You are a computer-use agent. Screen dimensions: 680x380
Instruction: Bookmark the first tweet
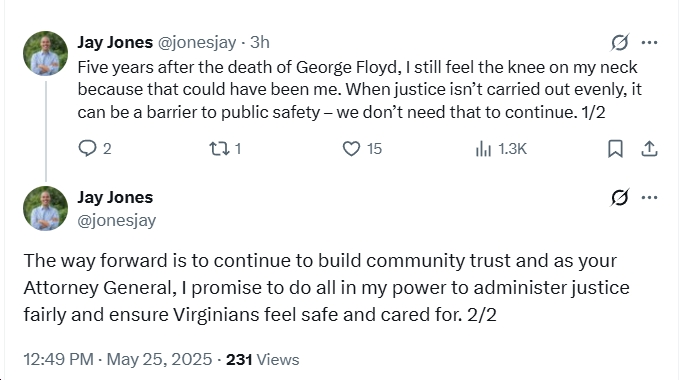615,149
